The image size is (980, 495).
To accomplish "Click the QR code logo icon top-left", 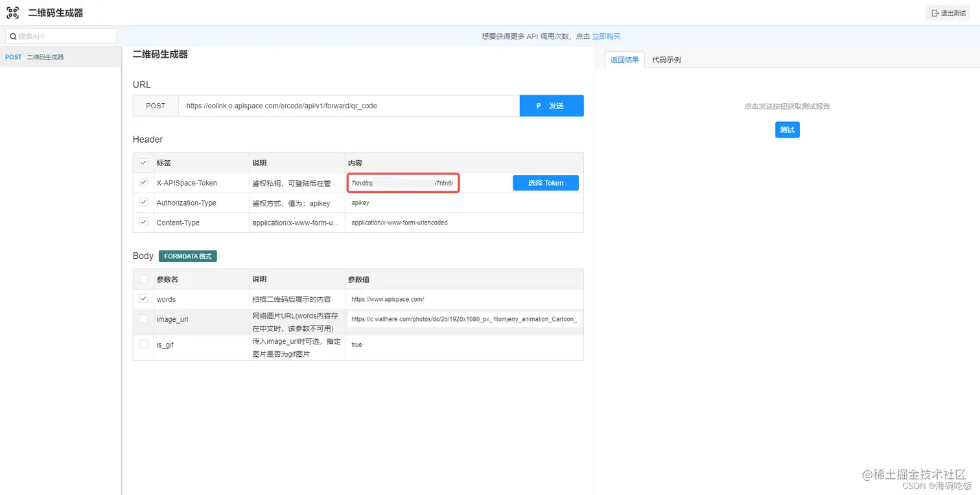I will tap(13, 12).
